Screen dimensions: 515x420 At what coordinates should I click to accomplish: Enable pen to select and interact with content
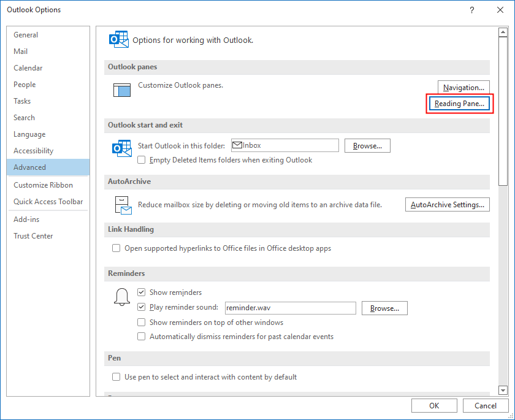(x=116, y=377)
